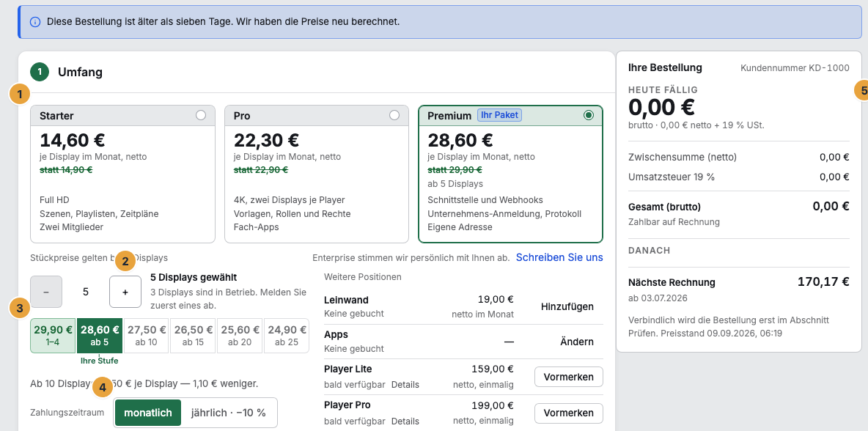
Task: Click the 'Umsatzsteuer 19 %' line
Action: 739,177
